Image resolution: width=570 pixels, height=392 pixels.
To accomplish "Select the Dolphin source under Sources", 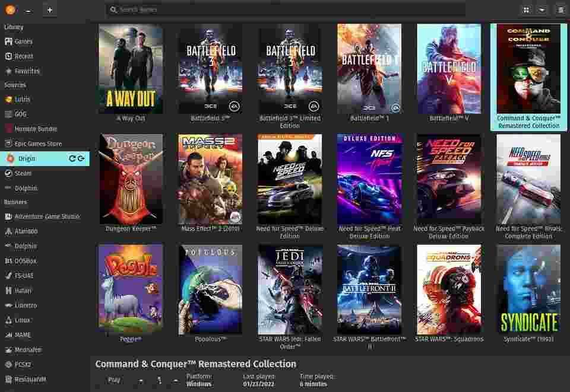I will click(x=45, y=189).
